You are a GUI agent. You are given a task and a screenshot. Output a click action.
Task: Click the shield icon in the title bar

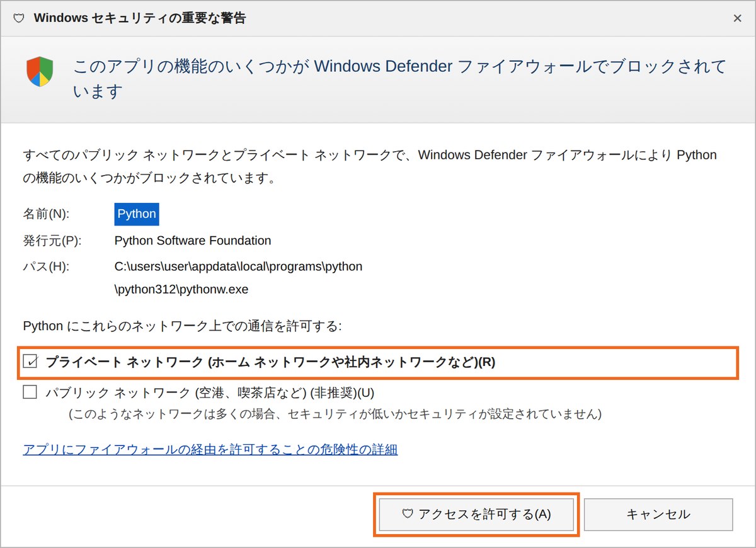[19, 18]
